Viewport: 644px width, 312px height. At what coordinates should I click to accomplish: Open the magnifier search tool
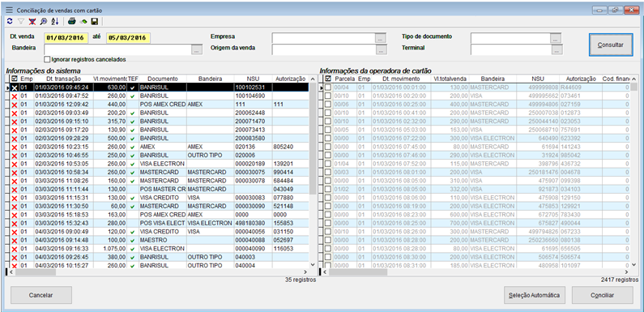tap(44, 21)
